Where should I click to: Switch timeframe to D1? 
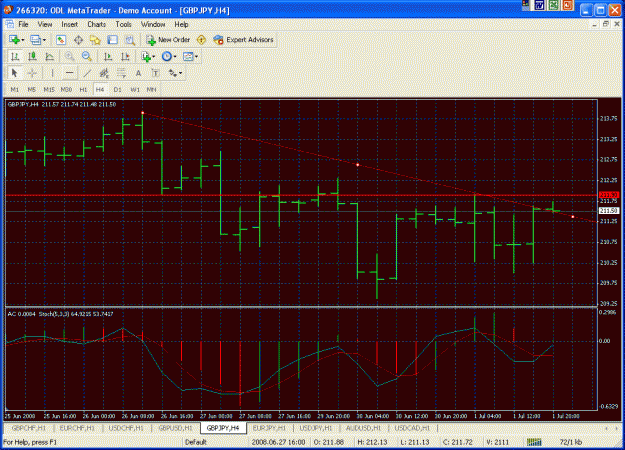point(117,90)
